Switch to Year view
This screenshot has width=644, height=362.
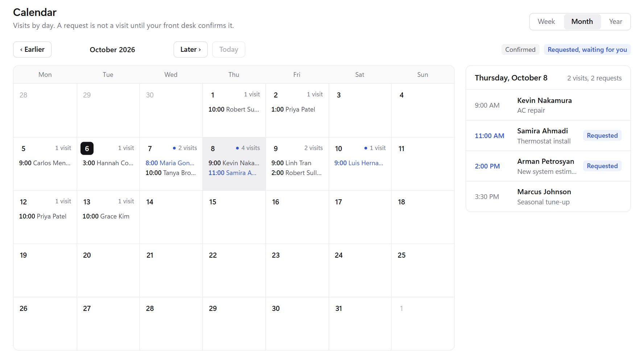[615, 22]
